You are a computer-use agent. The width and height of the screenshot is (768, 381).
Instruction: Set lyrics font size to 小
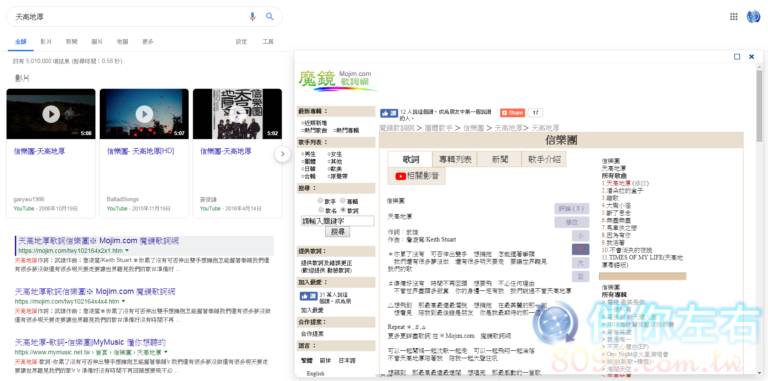580,236
